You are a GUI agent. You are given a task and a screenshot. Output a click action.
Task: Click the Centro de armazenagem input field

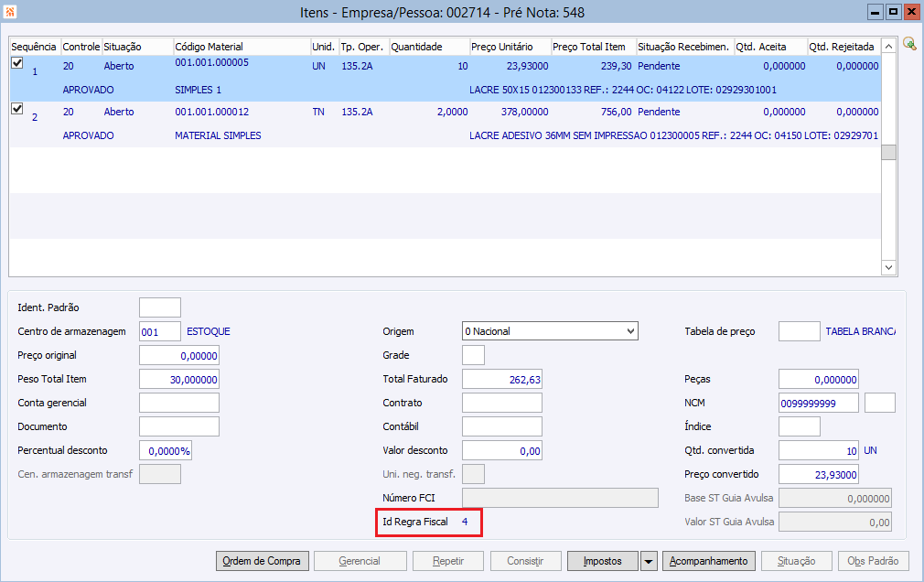click(x=159, y=331)
